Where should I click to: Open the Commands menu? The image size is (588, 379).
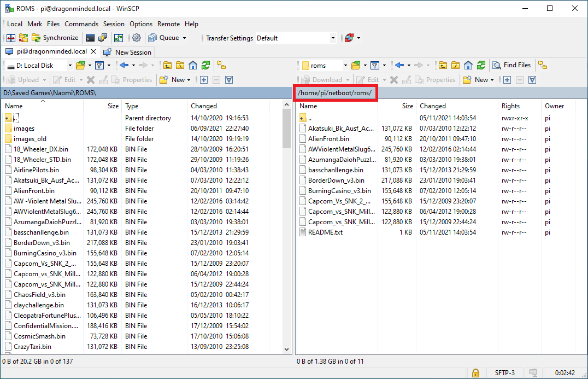point(81,24)
